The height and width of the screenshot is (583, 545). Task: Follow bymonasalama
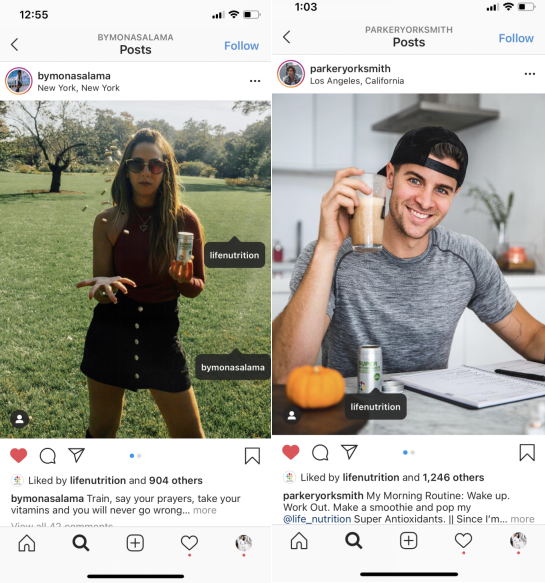pos(242,46)
